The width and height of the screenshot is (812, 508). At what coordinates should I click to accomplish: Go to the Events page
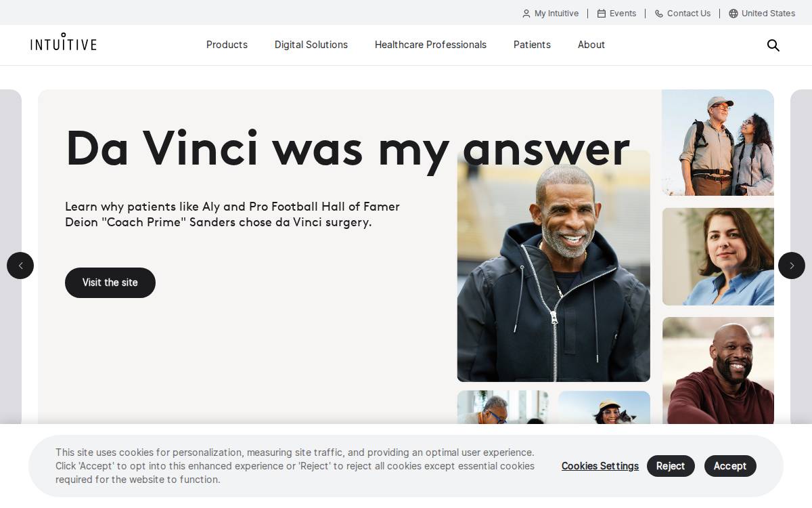point(616,14)
